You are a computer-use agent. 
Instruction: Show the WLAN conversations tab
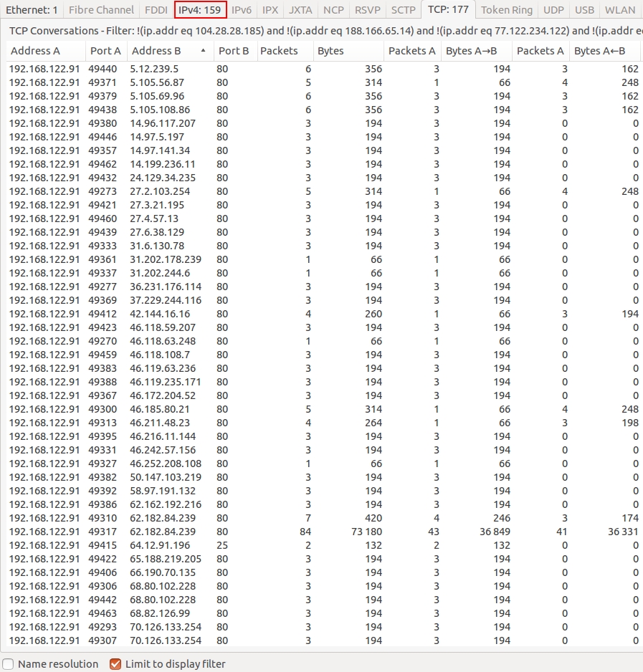pyautogui.click(x=619, y=10)
